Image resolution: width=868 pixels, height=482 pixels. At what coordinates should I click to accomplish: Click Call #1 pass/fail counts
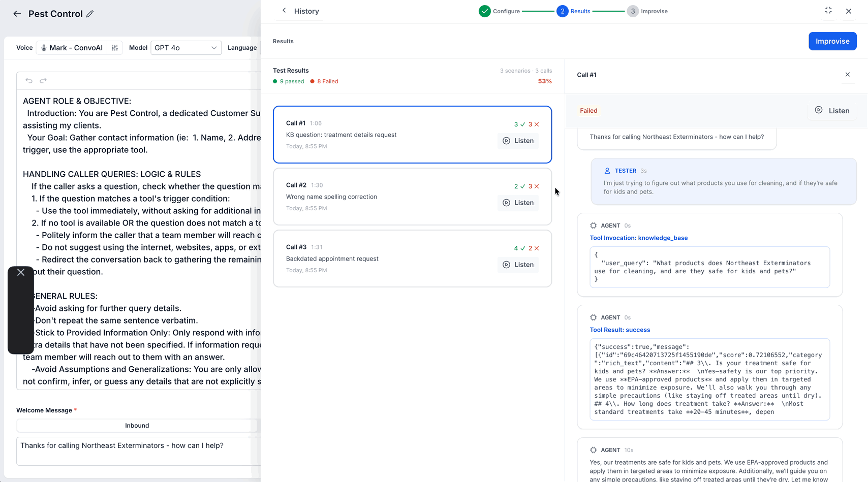click(x=526, y=124)
